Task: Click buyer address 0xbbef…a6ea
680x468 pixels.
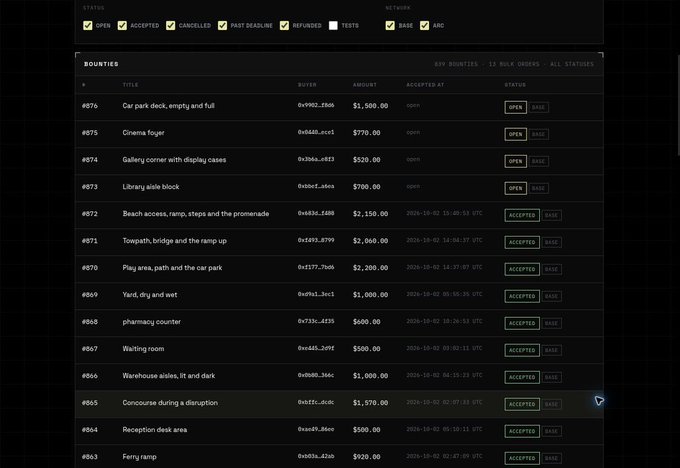Action: [316, 186]
